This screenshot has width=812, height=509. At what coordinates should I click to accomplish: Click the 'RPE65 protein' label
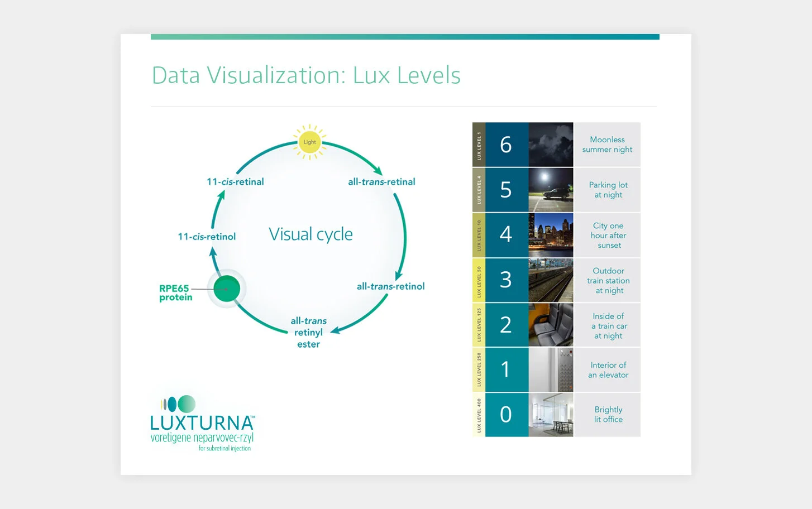point(175,293)
